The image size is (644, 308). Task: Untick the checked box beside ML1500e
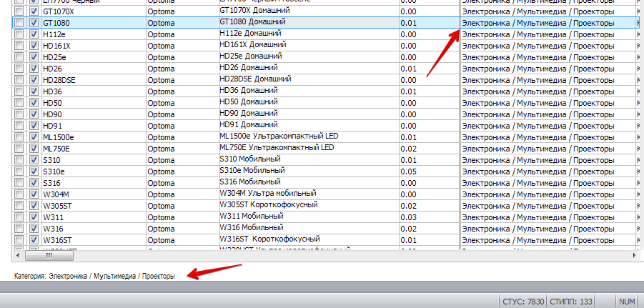(x=34, y=137)
